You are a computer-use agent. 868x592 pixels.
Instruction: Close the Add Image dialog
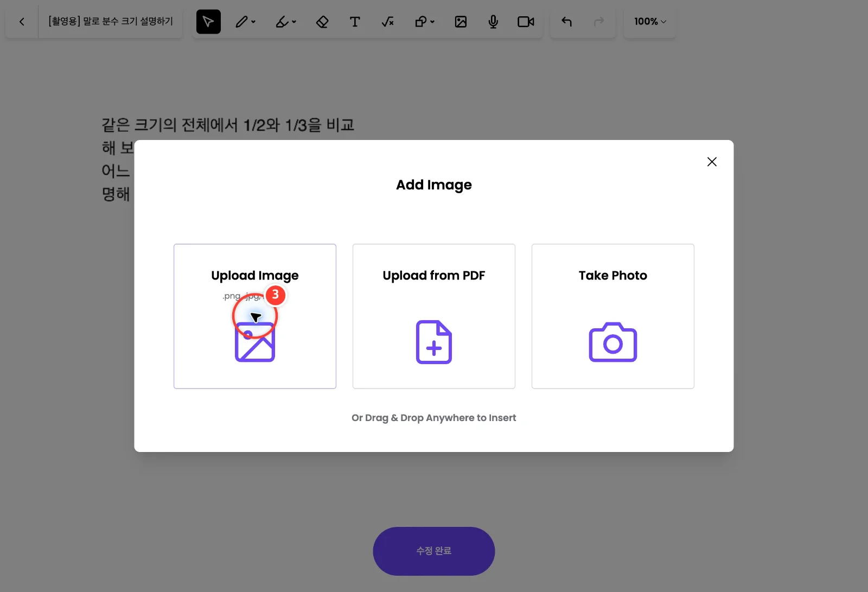[x=712, y=162]
